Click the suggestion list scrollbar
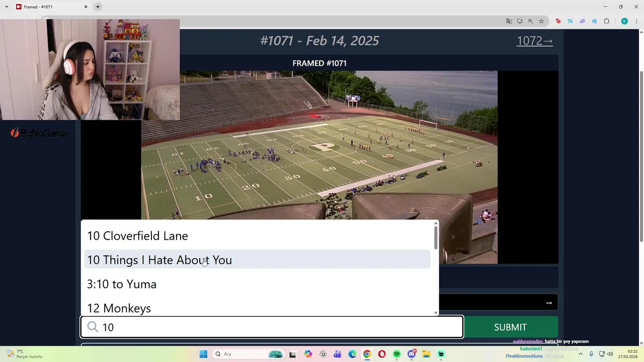Screen dimensions: 644x362 click(436, 237)
